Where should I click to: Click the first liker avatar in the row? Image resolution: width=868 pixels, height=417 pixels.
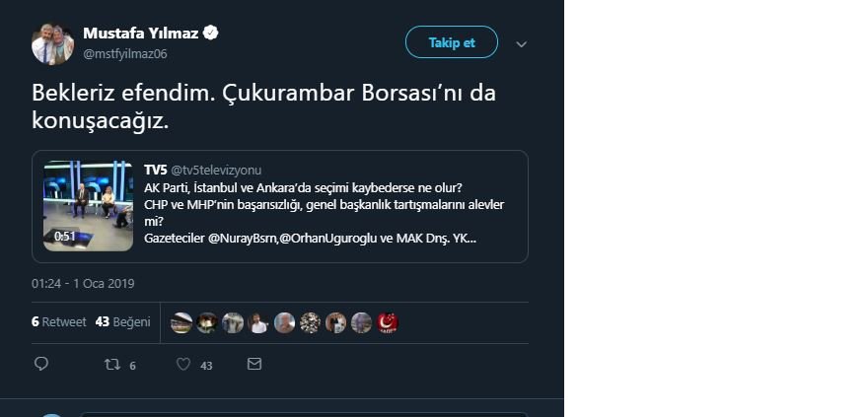[181, 322]
